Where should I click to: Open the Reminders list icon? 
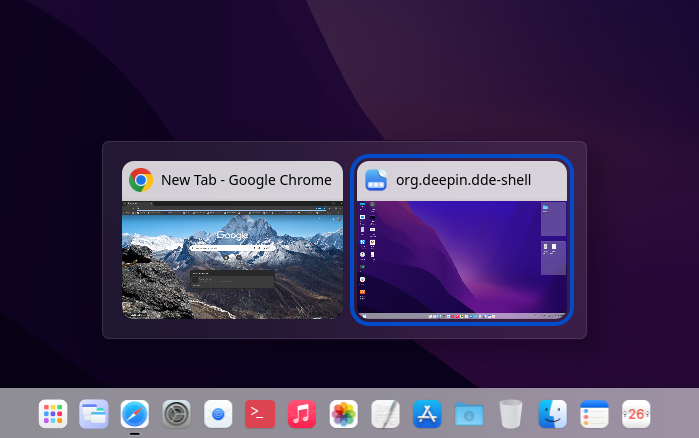pyautogui.click(x=594, y=414)
